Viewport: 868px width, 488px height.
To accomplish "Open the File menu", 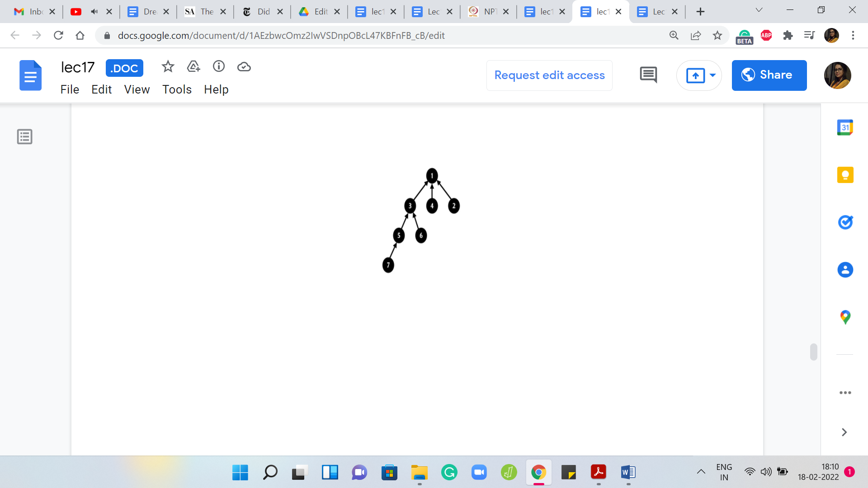I will click(70, 89).
